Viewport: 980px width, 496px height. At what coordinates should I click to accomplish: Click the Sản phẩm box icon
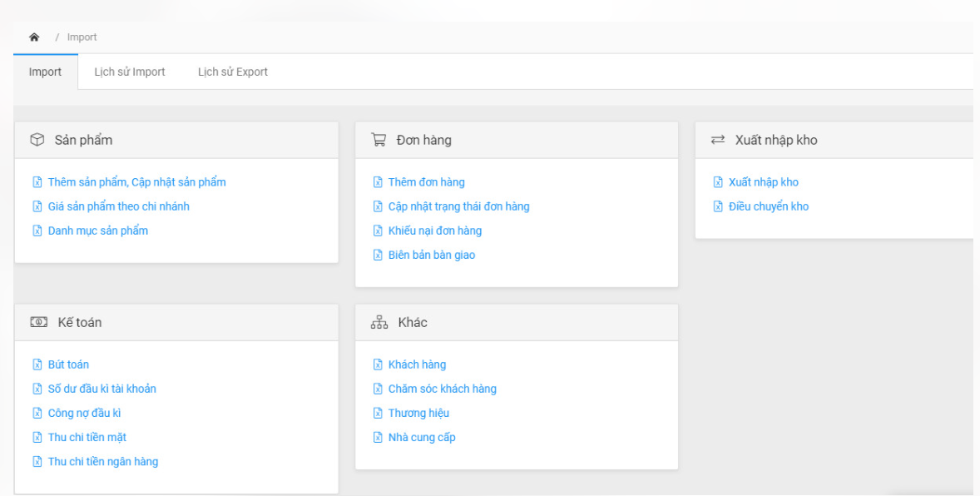coord(37,140)
